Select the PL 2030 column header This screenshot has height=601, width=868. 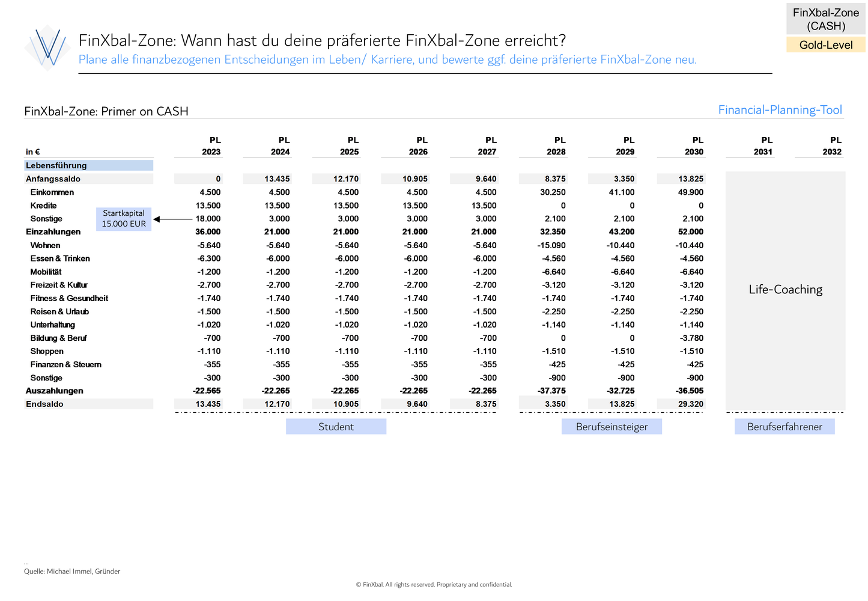click(694, 146)
